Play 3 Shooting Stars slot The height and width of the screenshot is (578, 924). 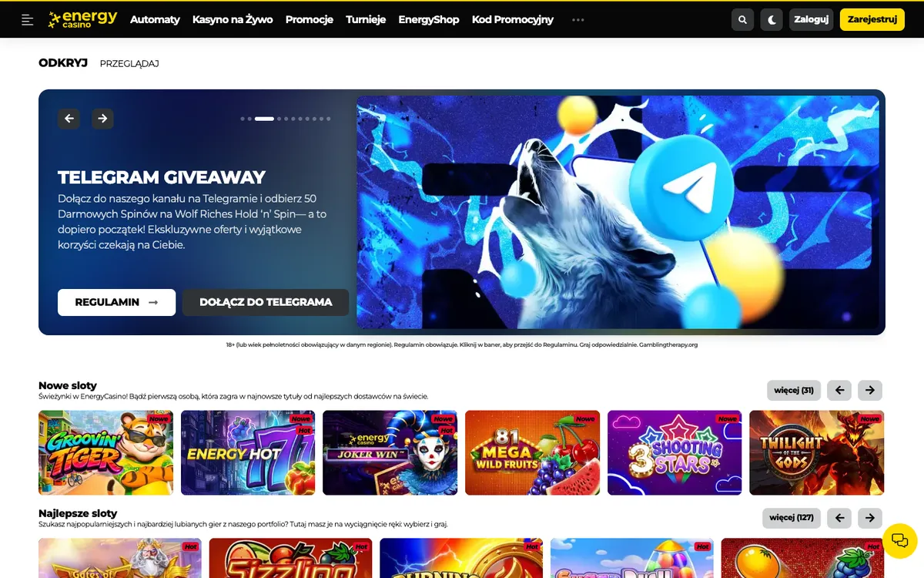(x=675, y=452)
